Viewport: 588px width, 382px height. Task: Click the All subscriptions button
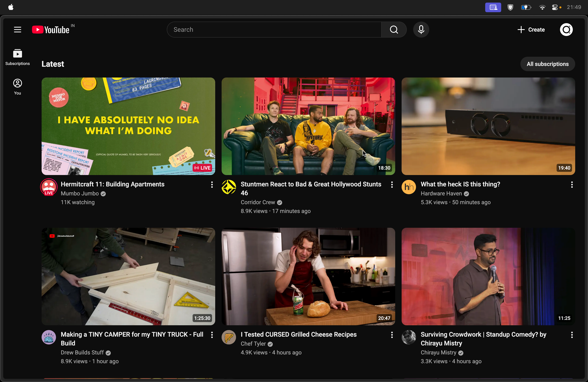pyautogui.click(x=547, y=64)
